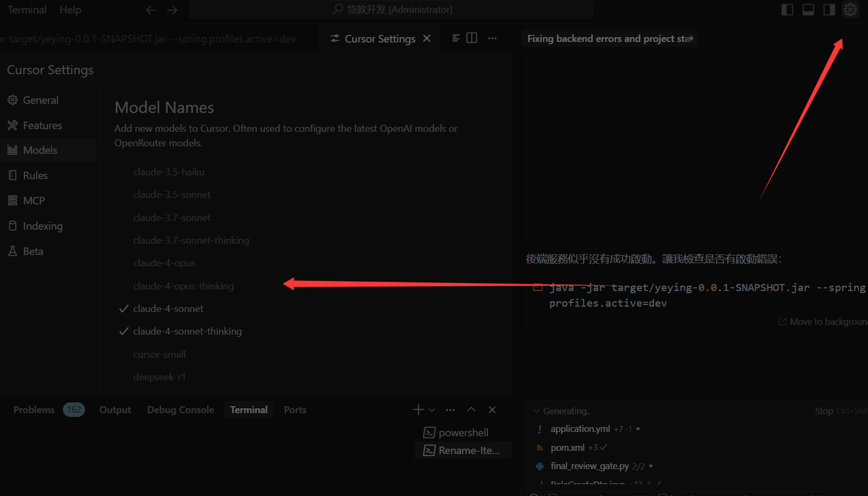Enable claude-3.7-sonnet-thinking checkbox
The height and width of the screenshot is (496, 868).
(x=124, y=240)
